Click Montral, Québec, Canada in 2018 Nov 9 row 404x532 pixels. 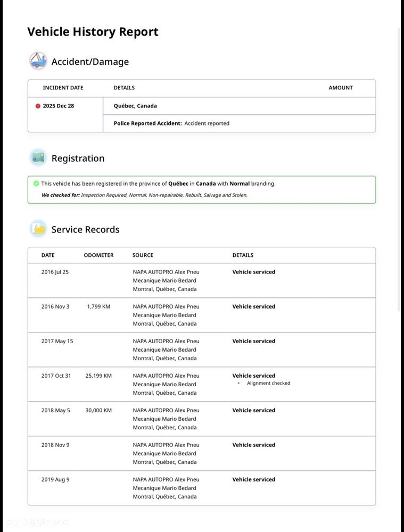point(164,462)
